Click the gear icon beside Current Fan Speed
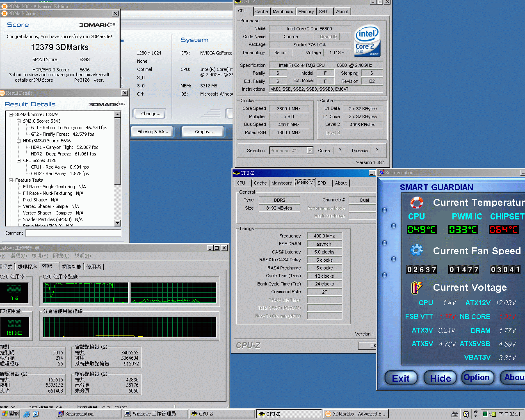Screen dimensions: 525x420 click(417, 250)
